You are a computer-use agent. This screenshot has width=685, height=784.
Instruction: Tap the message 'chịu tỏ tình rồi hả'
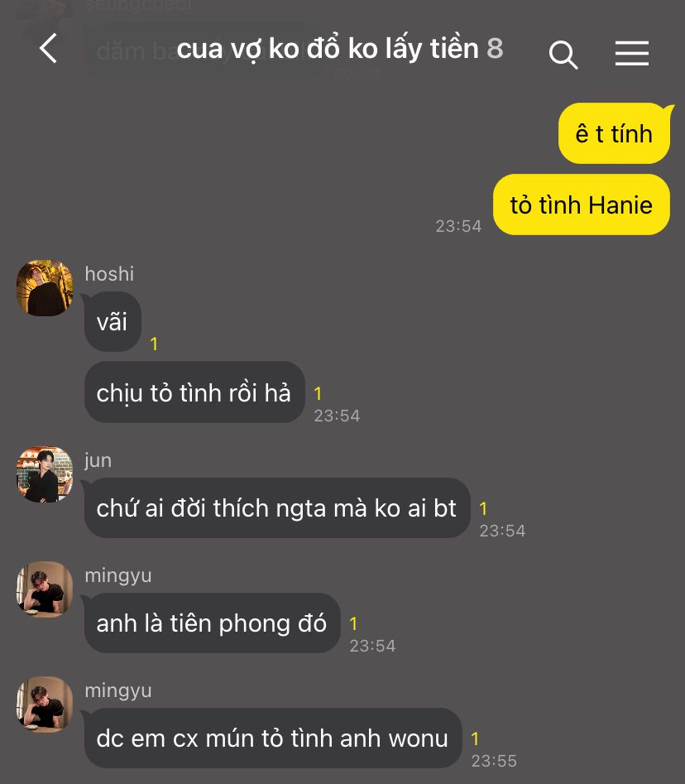point(194,392)
